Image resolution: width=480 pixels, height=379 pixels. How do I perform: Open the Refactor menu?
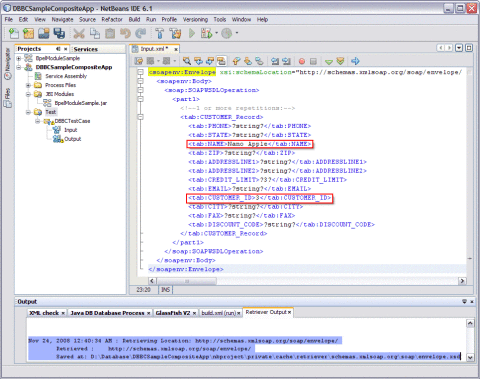pos(112,19)
